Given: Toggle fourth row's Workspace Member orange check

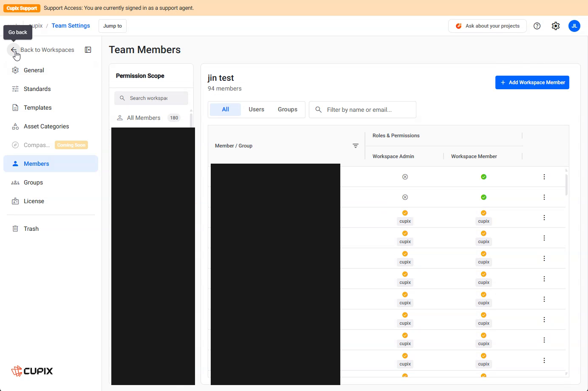Looking at the screenshot, I should tap(483, 233).
